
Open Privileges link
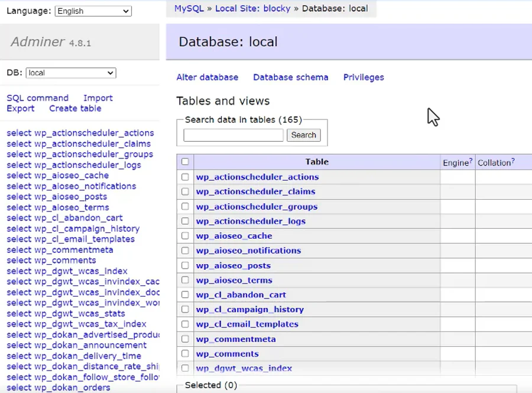coord(364,77)
